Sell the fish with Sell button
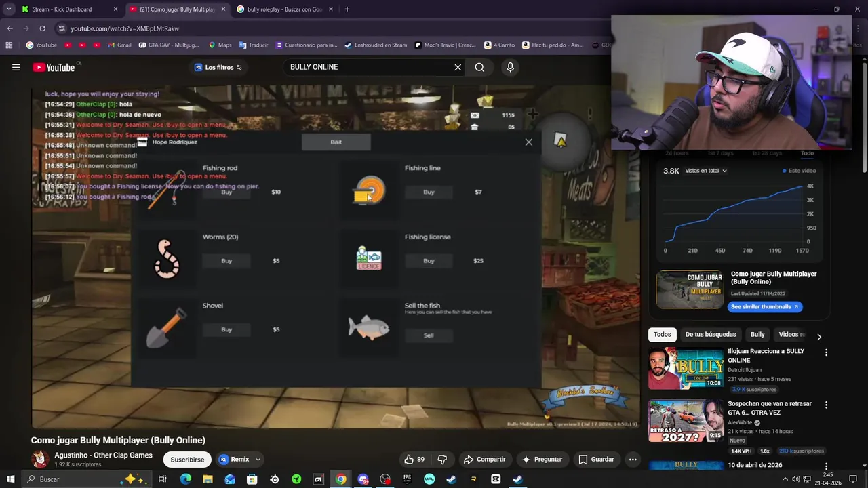 click(x=429, y=335)
